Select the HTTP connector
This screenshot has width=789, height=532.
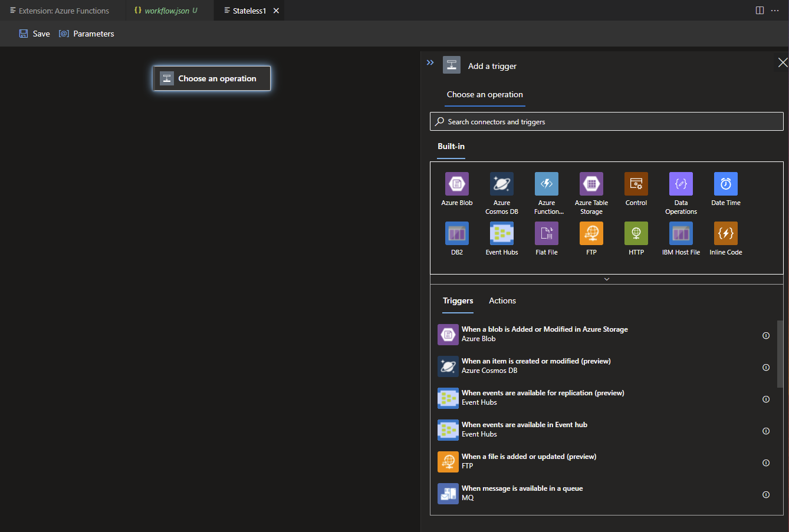coord(636,233)
